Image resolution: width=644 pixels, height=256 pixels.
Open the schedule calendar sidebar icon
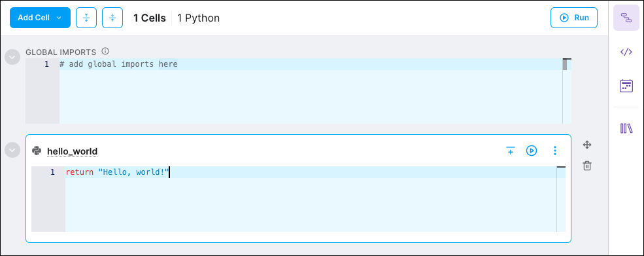tap(626, 86)
